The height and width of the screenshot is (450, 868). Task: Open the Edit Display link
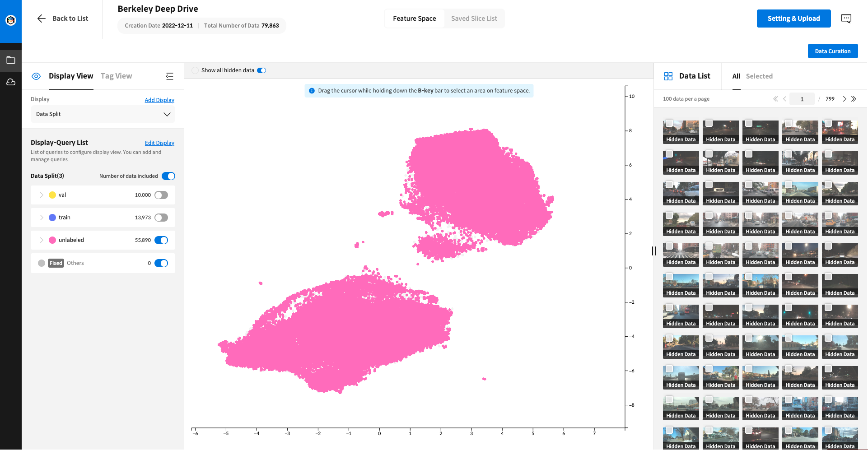coord(159,143)
